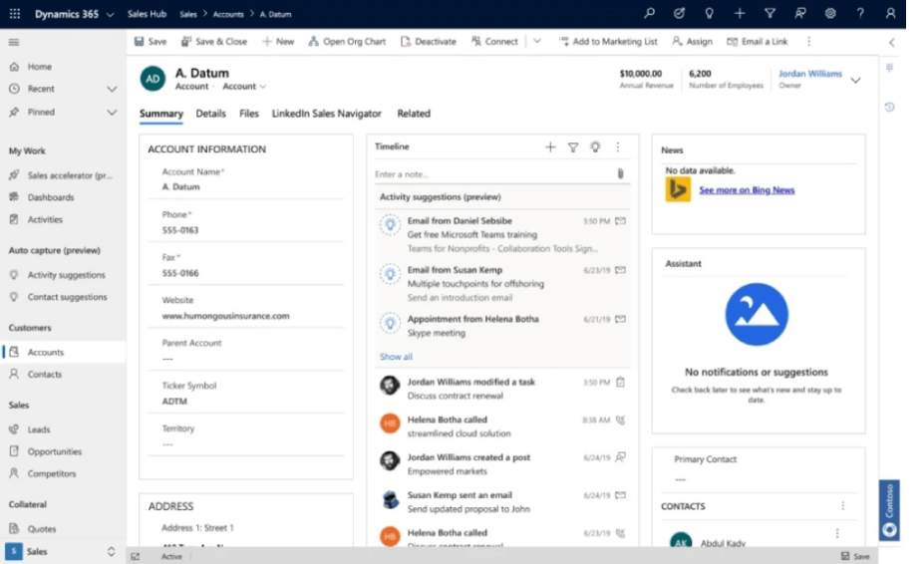Click the status bar Save button
The image size is (924, 564).
855,556
